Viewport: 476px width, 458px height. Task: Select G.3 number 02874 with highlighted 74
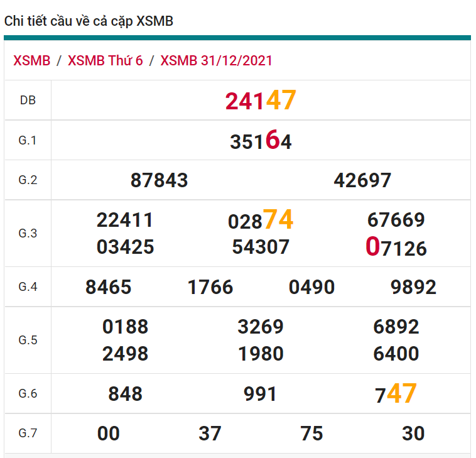pos(260,221)
